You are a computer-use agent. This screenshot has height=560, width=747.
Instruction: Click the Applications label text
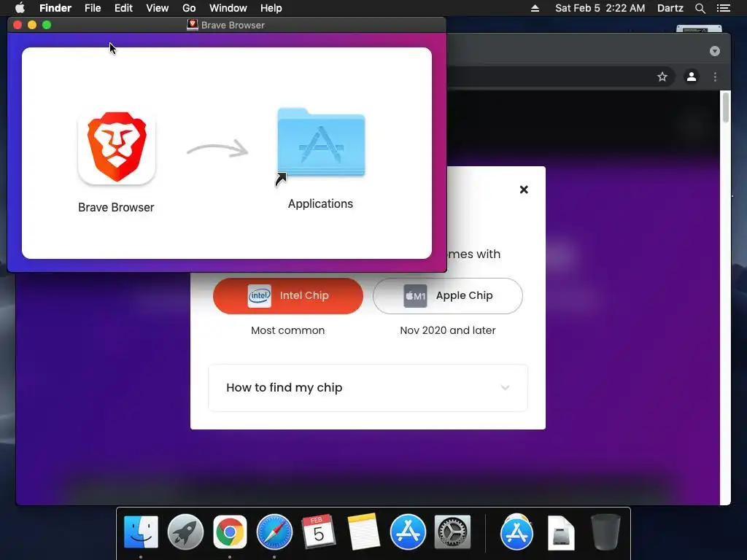[321, 204]
